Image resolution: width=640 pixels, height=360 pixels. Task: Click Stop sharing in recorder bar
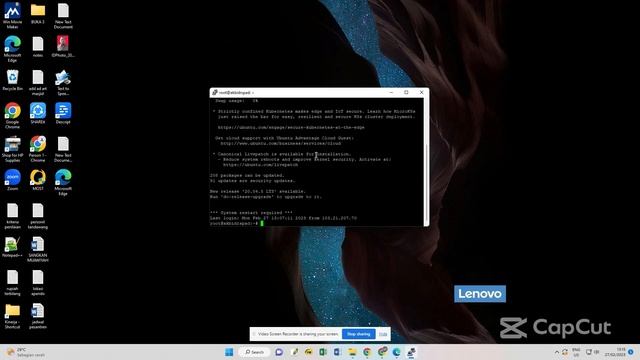[358, 334]
